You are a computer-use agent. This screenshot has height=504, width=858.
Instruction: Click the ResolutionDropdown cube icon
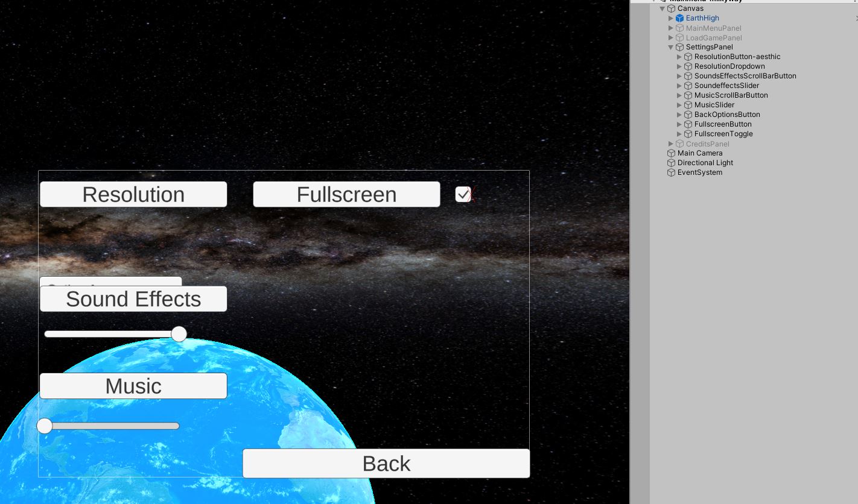(688, 66)
